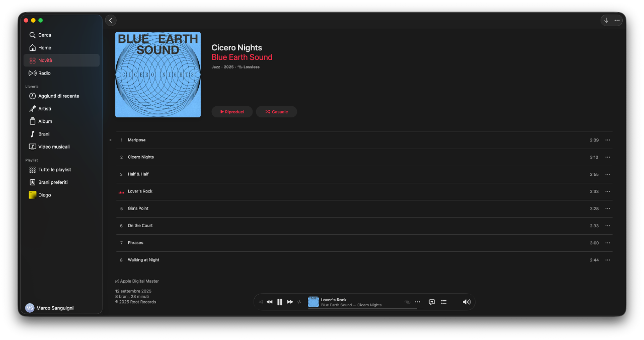Click the download arrow icon
Screen dimensions: 644x340
606,20
